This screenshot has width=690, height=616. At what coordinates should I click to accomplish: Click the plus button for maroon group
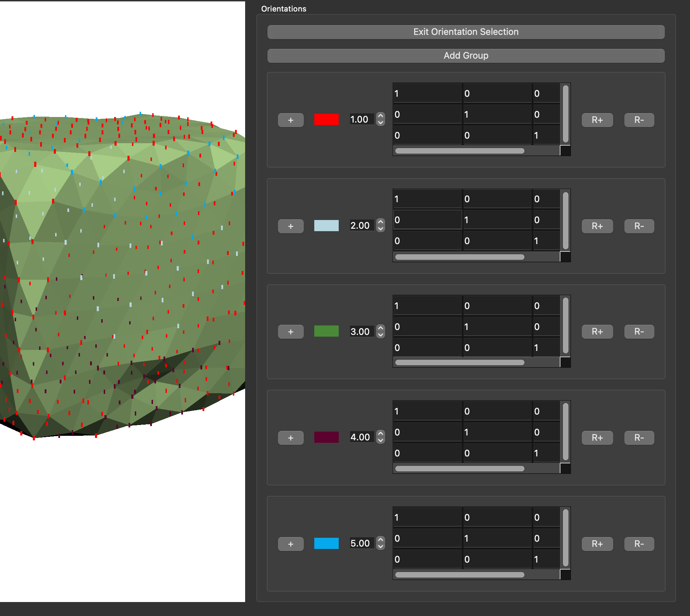click(x=291, y=438)
